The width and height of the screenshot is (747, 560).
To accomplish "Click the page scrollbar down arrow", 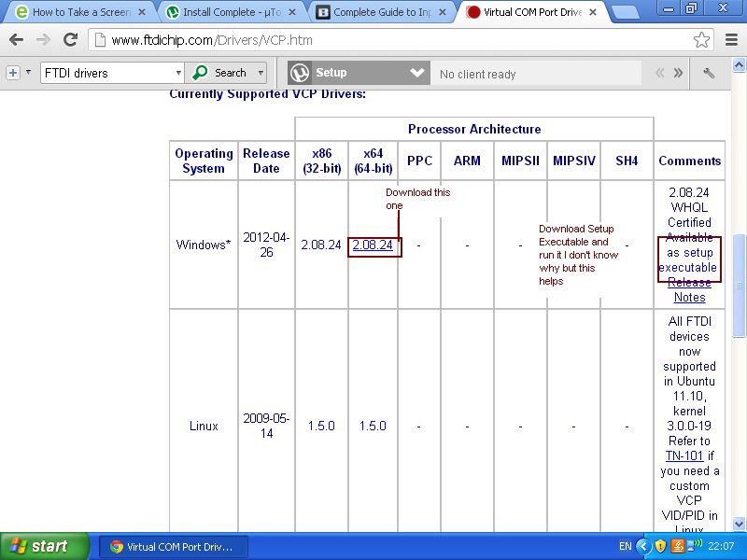I will 739,525.
